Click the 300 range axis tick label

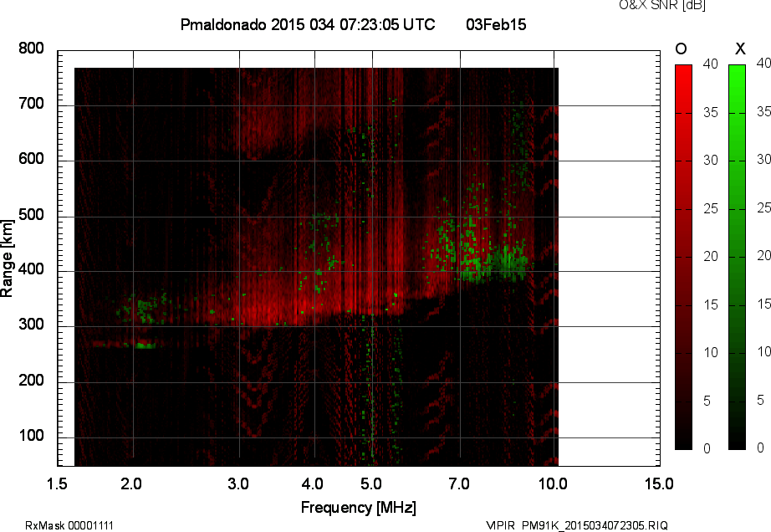point(31,325)
